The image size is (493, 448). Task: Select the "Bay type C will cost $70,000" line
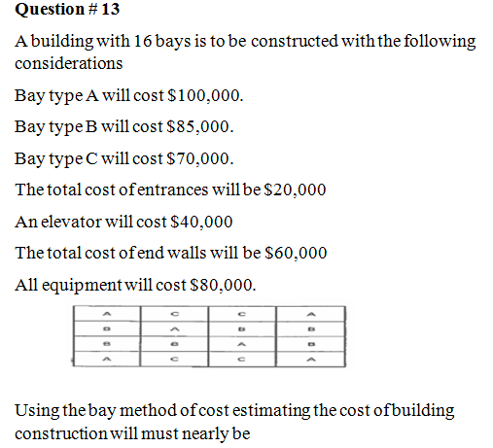pyautogui.click(x=123, y=158)
